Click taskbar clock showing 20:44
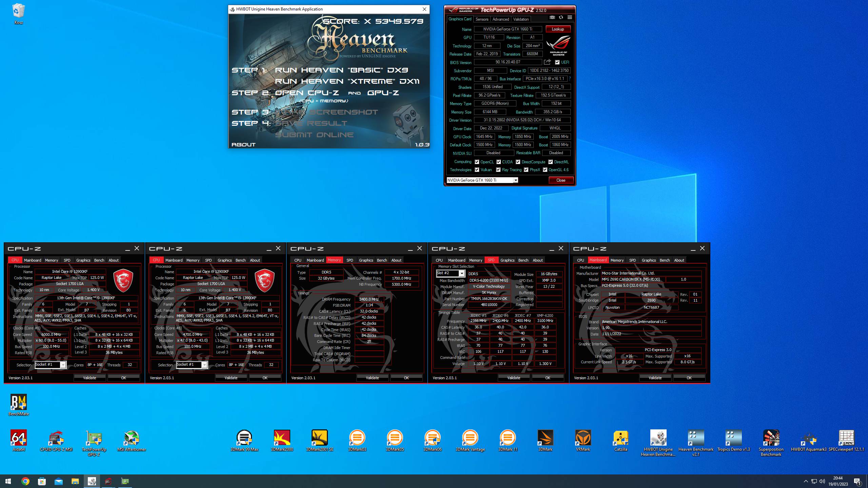868x488 pixels. click(838, 481)
